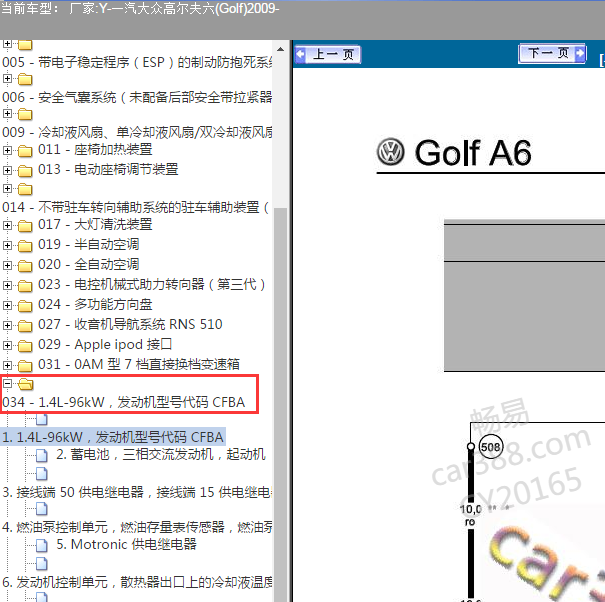
Task: Click tree panel scrollbar up arrow
Action: click(x=281, y=49)
